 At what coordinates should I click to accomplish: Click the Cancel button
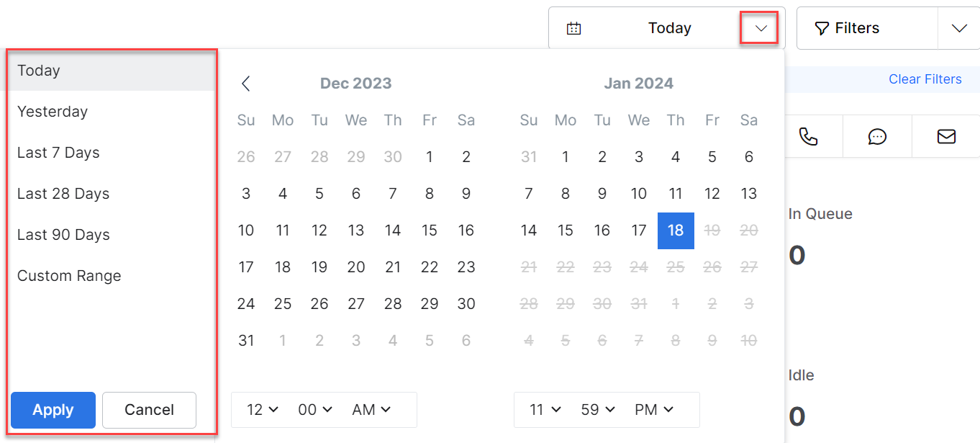149,410
